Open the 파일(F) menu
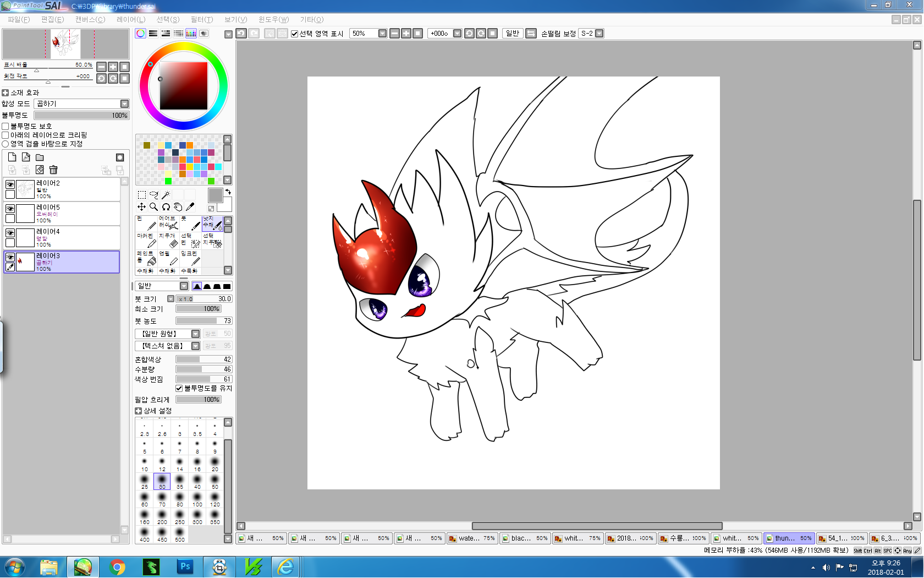This screenshot has width=924, height=578. [19, 19]
